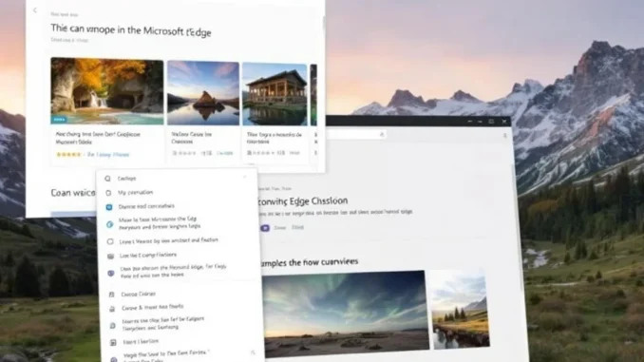
Task: Click the printer-like icon beside 'Corwe & mwer' entry
Action: point(112,309)
